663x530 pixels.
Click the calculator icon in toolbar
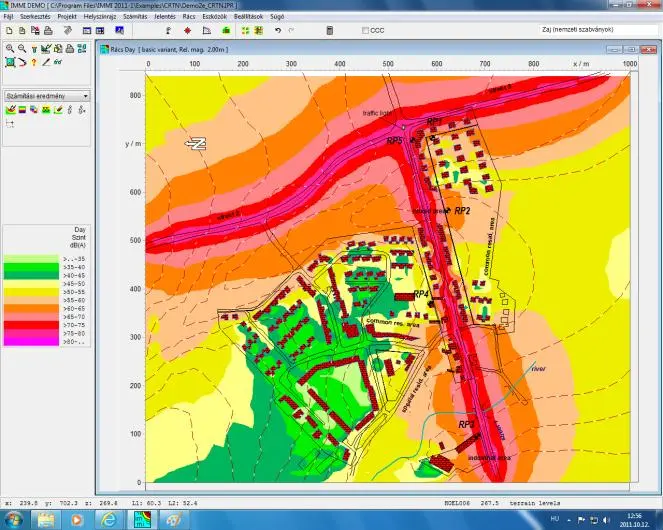[330, 31]
